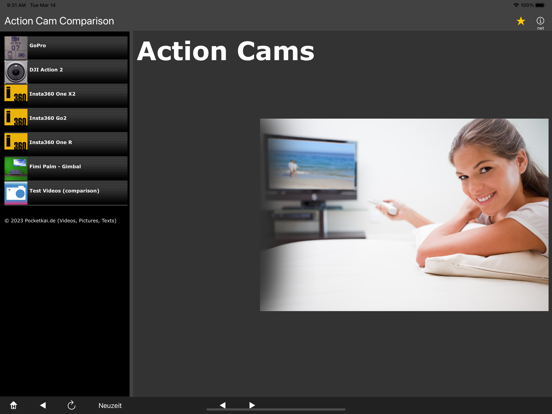The width and height of the screenshot is (552, 414).
Task: Tap the blue camera icon for Test Videos
Action: click(16, 193)
